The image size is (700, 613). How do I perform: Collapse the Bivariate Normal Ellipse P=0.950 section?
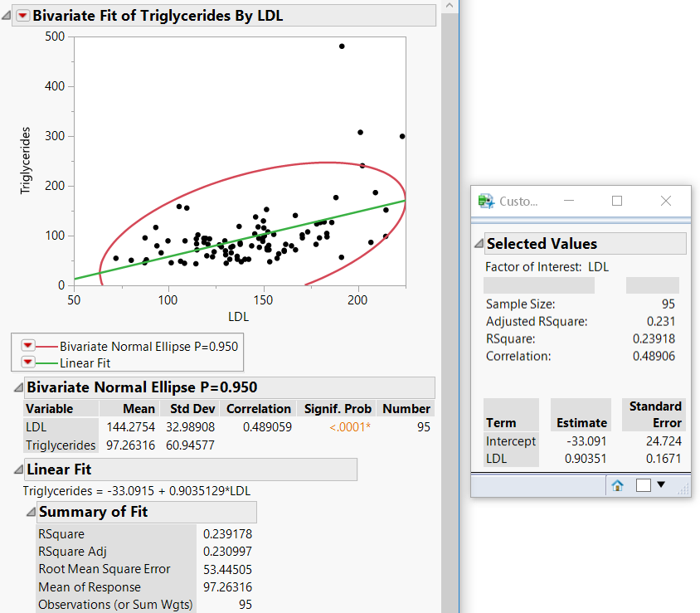[x=17, y=387]
